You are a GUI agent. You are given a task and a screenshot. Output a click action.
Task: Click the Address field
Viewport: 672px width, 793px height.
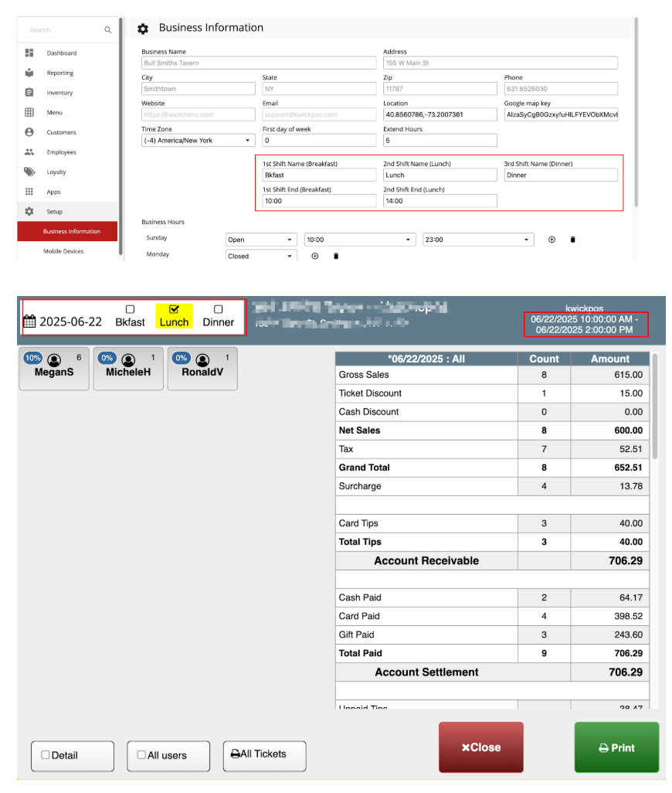pyautogui.click(x=501, y=63)
